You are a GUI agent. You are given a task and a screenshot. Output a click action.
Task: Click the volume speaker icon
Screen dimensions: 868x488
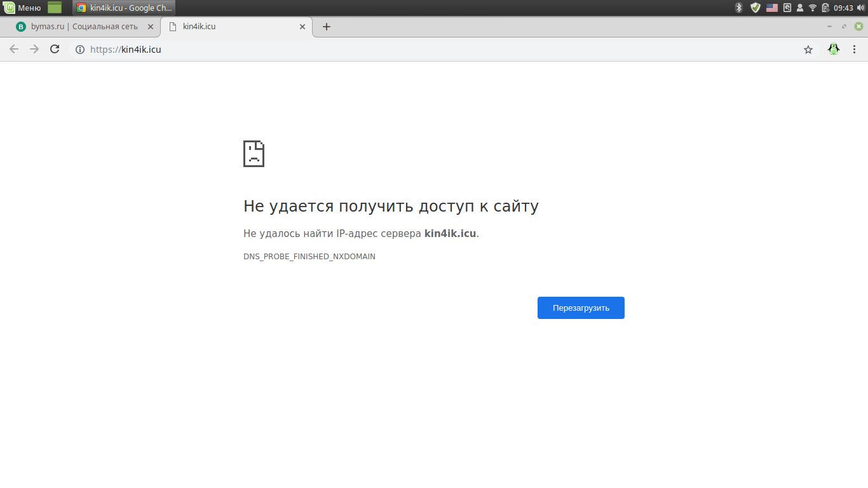860,8
